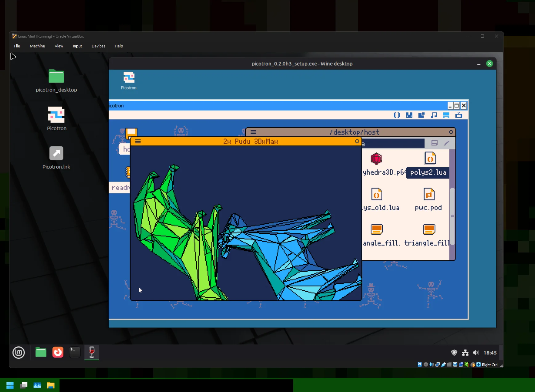Select the pwc.pod file icon
This screenshot has width=535, height=392.
tap(429, 194)
